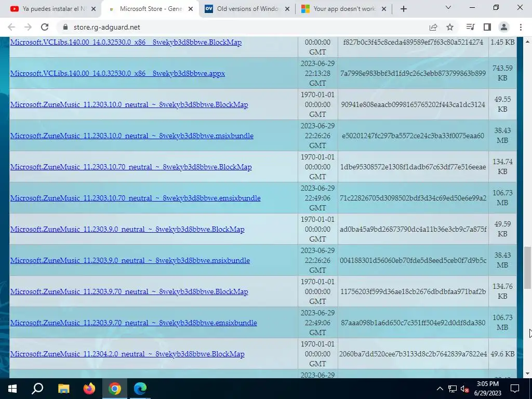Download ZuneMusic 11.2303.10.70 emsixbundle file
Viewport: 532px width, 399px height.
point(136,198)
